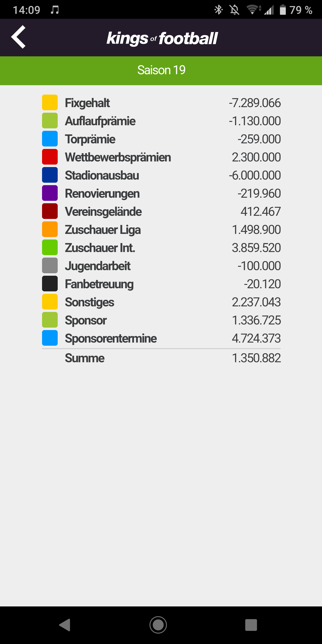Image resolution: width=322 pixels, height=644 pixels.
Task: Tap the Bluetooth icon in status bar
Action: coord(218,10)
